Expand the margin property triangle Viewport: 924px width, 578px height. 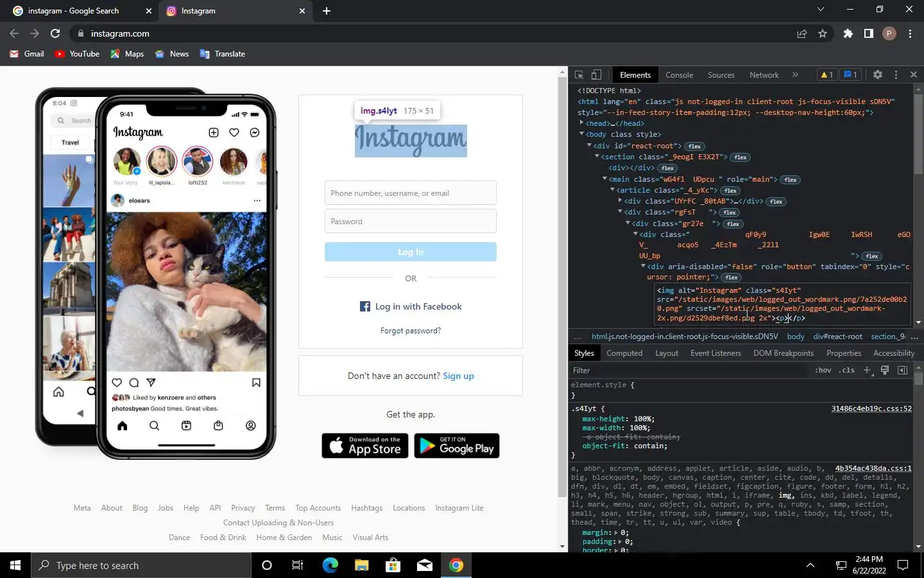click(x=616, y=532)
